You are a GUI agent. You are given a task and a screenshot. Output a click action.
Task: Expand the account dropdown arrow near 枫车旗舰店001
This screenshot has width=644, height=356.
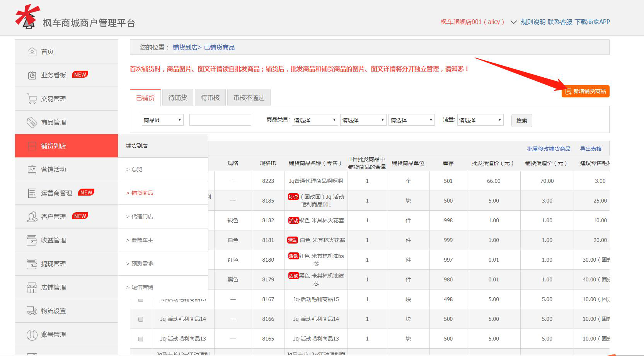click(x=513, y=22)
